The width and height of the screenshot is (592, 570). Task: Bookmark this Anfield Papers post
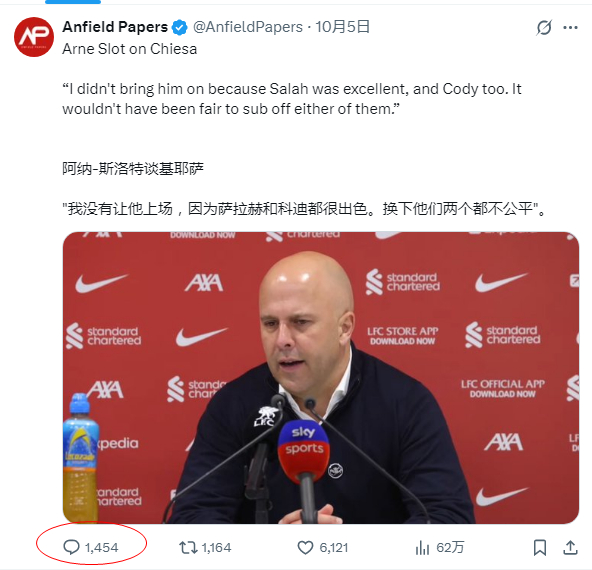540,547
